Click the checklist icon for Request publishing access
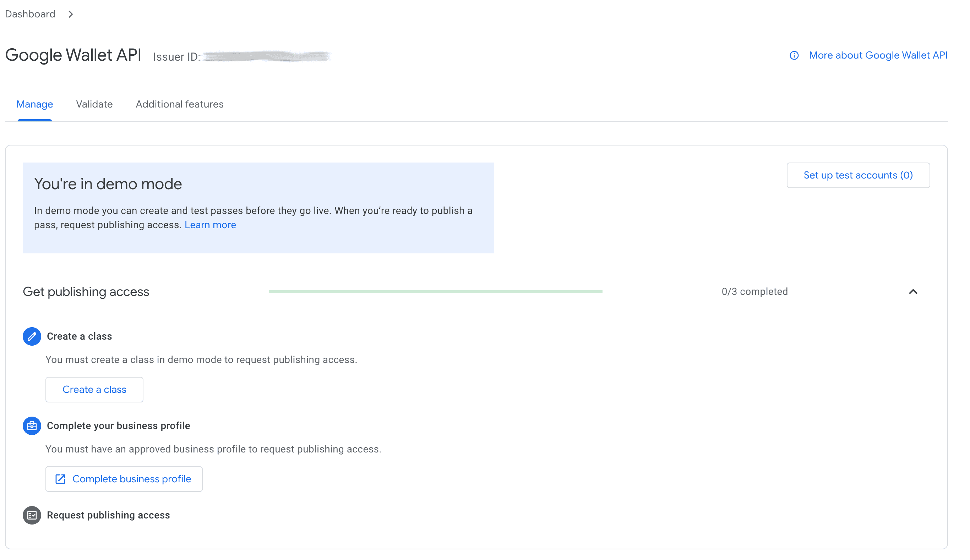 tap(32, 515)
